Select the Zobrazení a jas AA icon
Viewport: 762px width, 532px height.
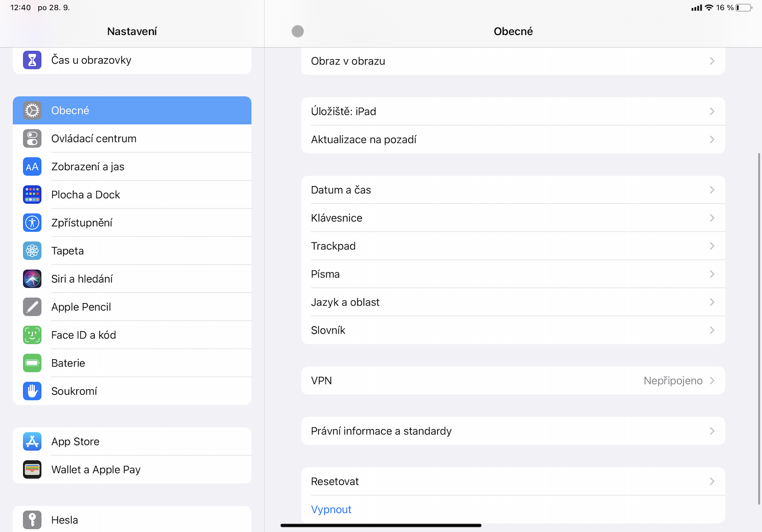[x=32, y=167]
